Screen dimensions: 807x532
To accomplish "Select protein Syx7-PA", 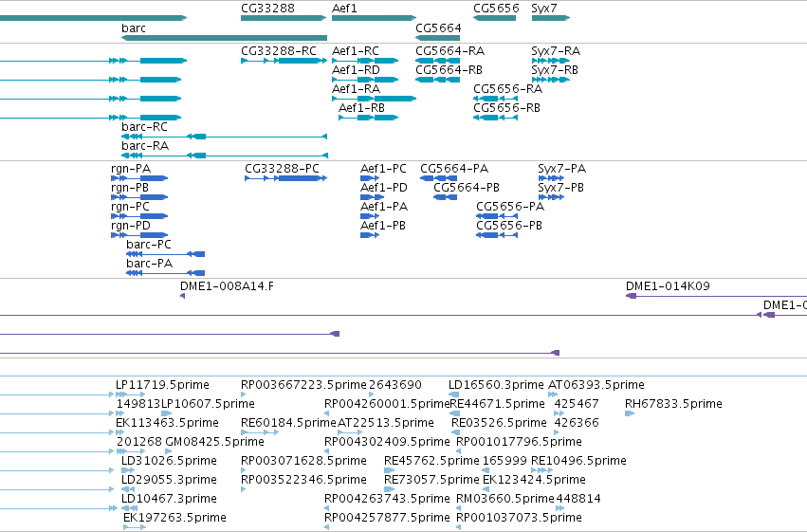I will 551,178.
